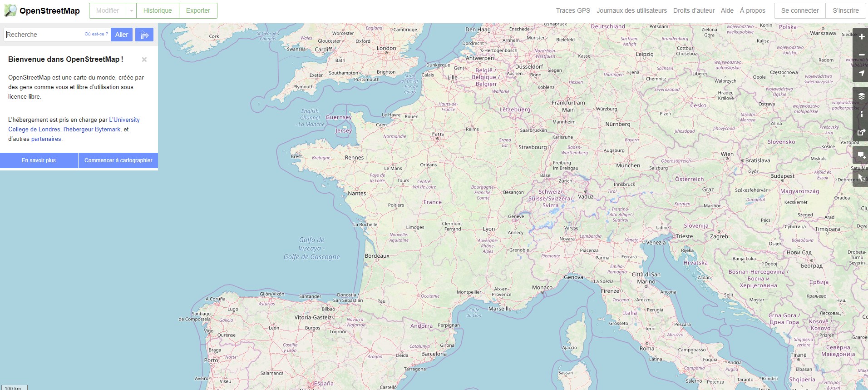This screenshot has height=390, width=868.
Task: Open the share map panel
Action: (x=861, y=132)
